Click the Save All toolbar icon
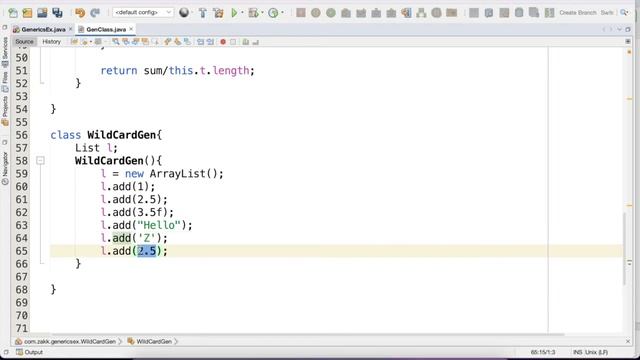Image resolution: width=640 pixels, height=360 pixels. point(57,13)
